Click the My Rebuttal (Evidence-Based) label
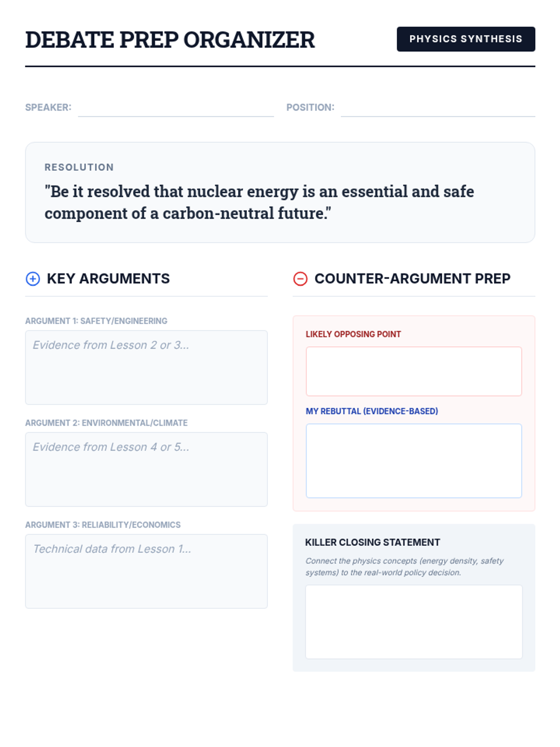Screen dimensions: 560x747 coord(372,411)
